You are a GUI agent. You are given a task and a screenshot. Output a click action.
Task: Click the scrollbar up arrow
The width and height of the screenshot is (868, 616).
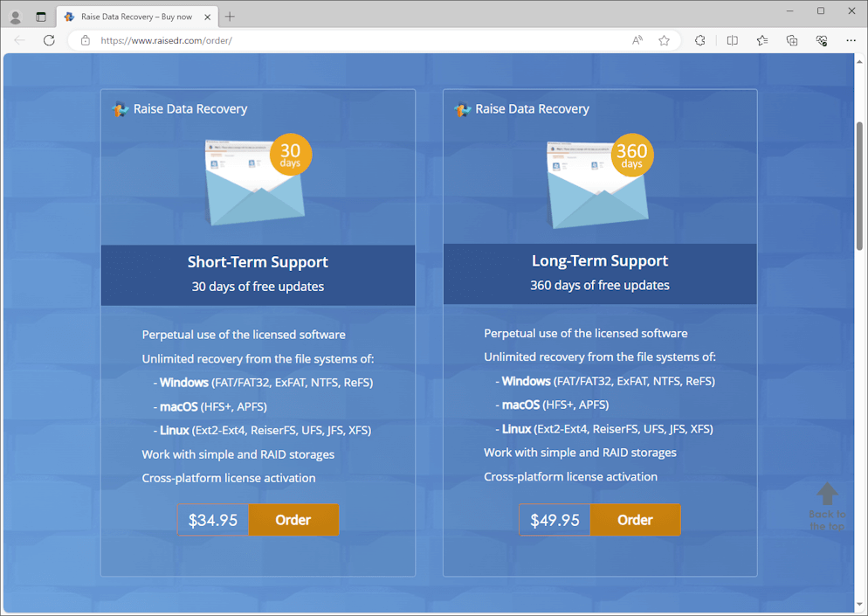859,60
